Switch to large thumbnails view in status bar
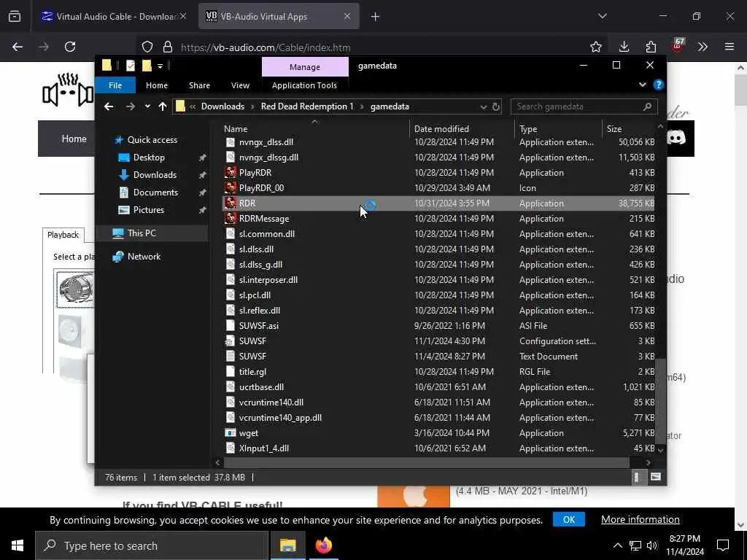 click(656, 477)
